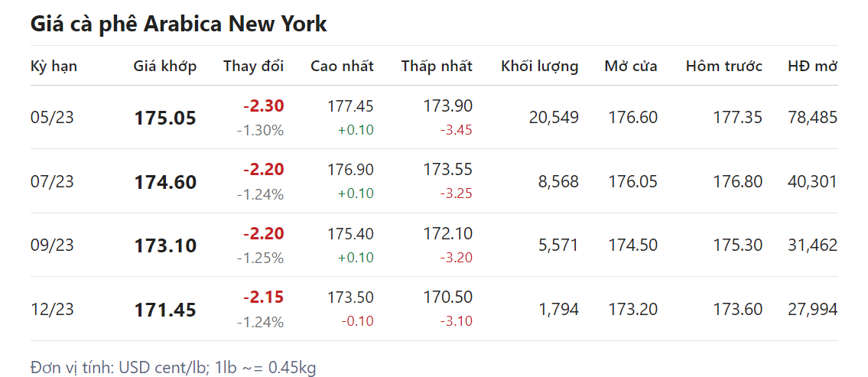Click the 'Giá khớp' column header
Viewport: 868px width, 377px height.
coord(164,66)
